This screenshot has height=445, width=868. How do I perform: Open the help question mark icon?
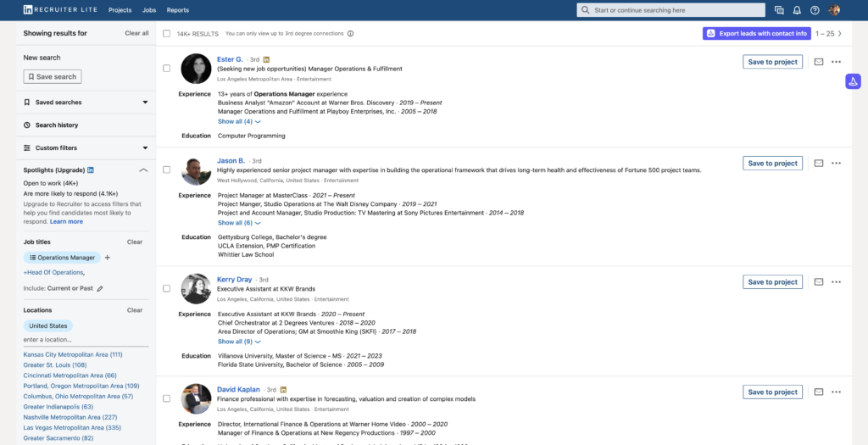815,10
